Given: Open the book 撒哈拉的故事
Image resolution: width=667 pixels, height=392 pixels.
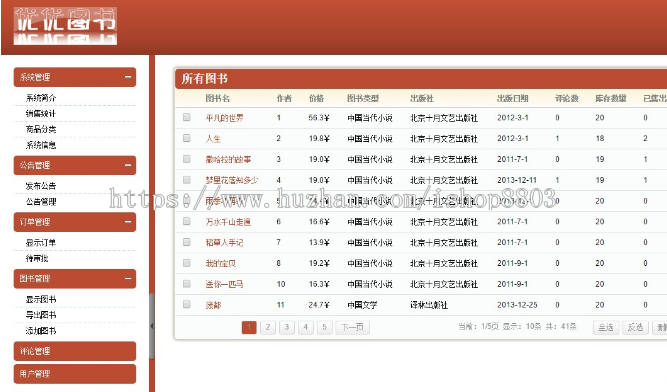Looking at the screenshot, I should pos(228,159).
